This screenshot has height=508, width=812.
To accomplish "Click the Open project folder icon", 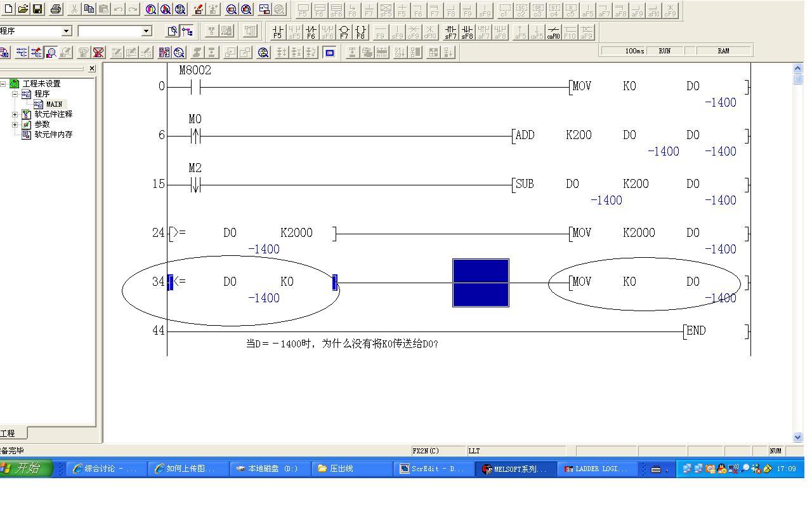I will point(23,9).
